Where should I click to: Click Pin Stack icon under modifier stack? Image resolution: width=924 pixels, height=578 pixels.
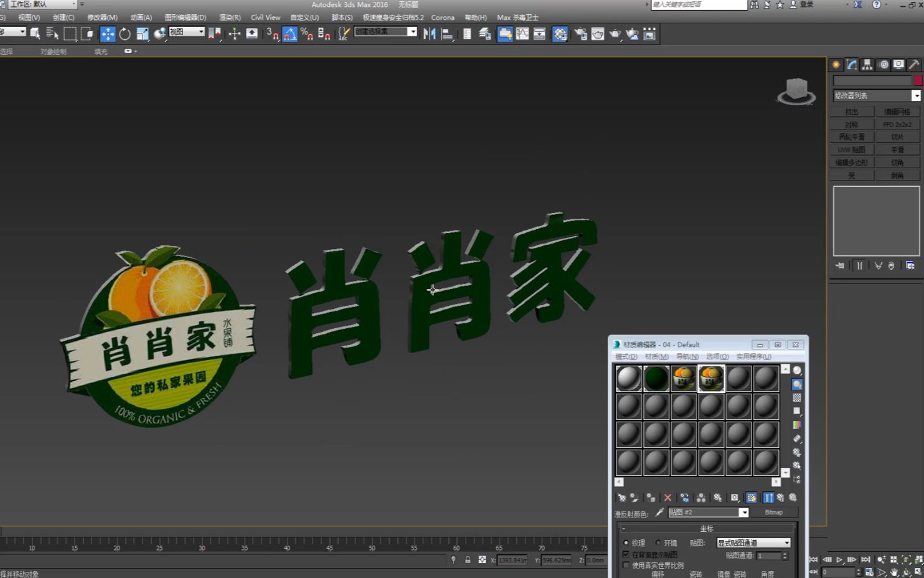(x=840, y=266)
